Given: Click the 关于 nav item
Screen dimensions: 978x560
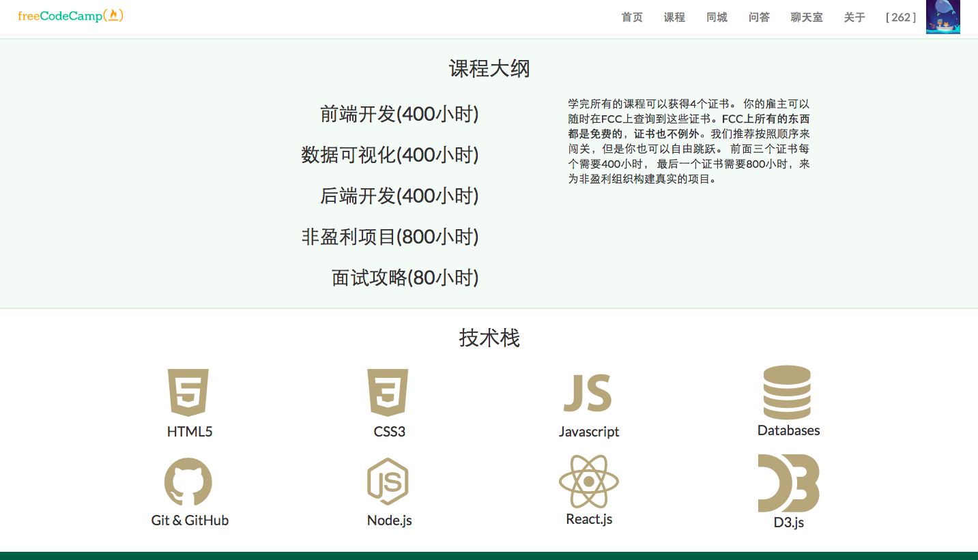Looking at the screenshot, I should [x=854, y=17].
